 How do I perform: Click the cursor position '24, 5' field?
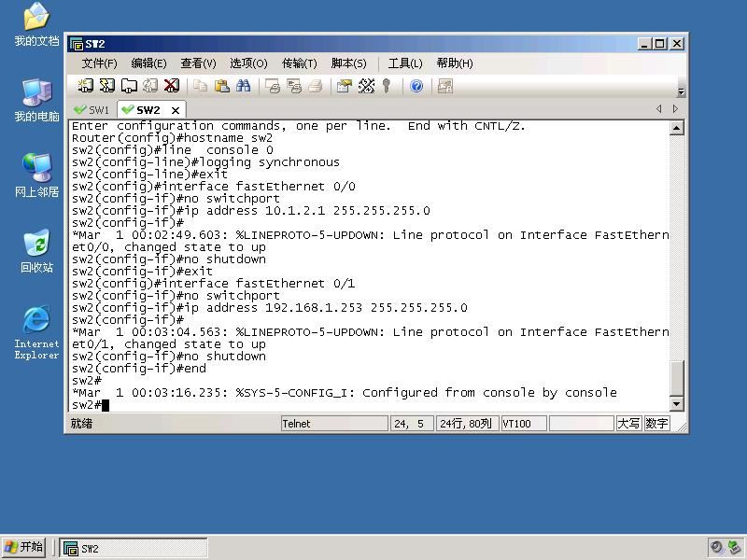(x=412, y=424)
